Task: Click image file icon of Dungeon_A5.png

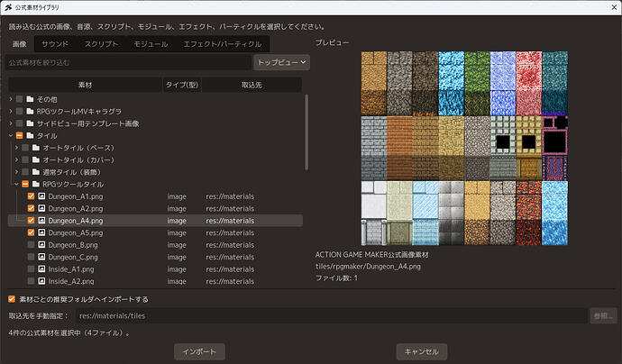Action: (x=41, y=232)
